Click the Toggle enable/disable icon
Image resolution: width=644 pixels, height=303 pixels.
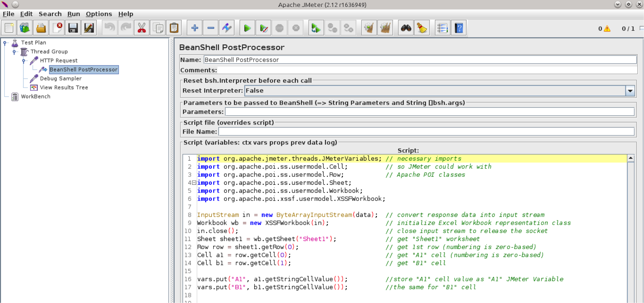pos(227,28)
